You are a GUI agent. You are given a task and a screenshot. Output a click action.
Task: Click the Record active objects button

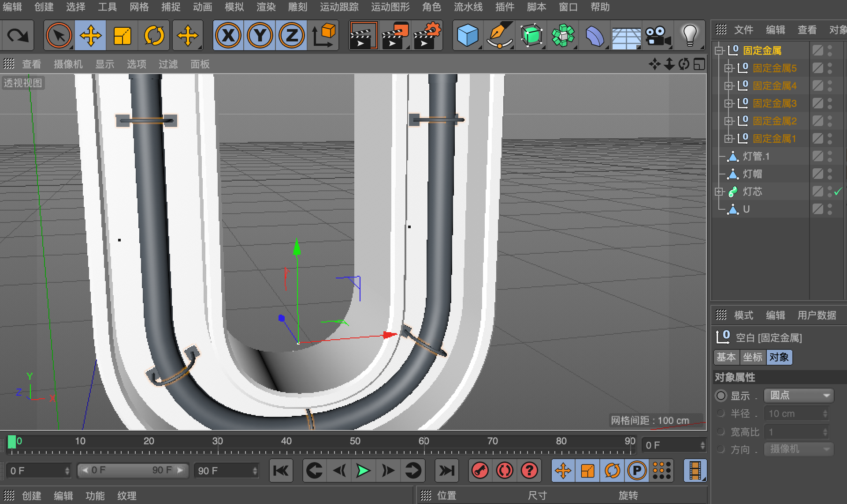[x=480, y=471]
